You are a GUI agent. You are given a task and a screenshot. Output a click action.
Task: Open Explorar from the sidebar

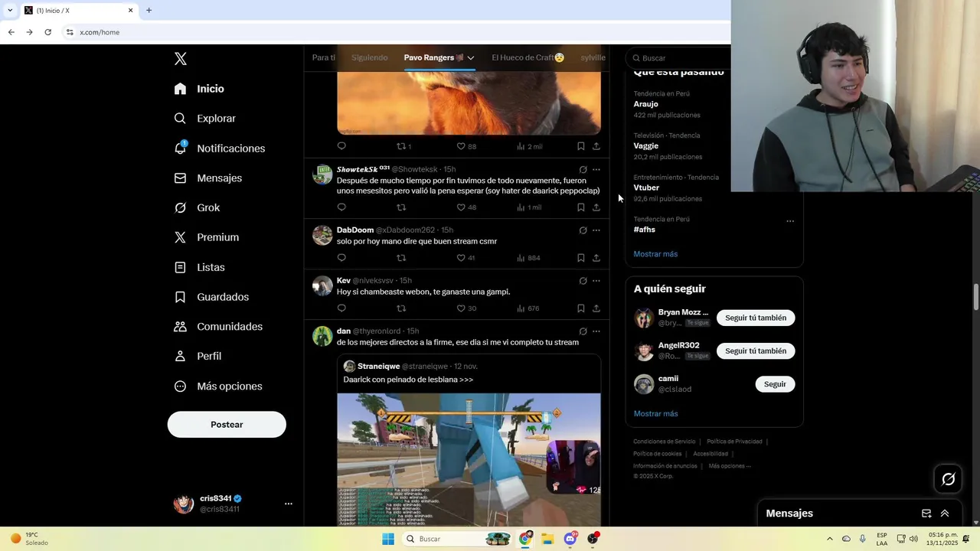point(204,119)
